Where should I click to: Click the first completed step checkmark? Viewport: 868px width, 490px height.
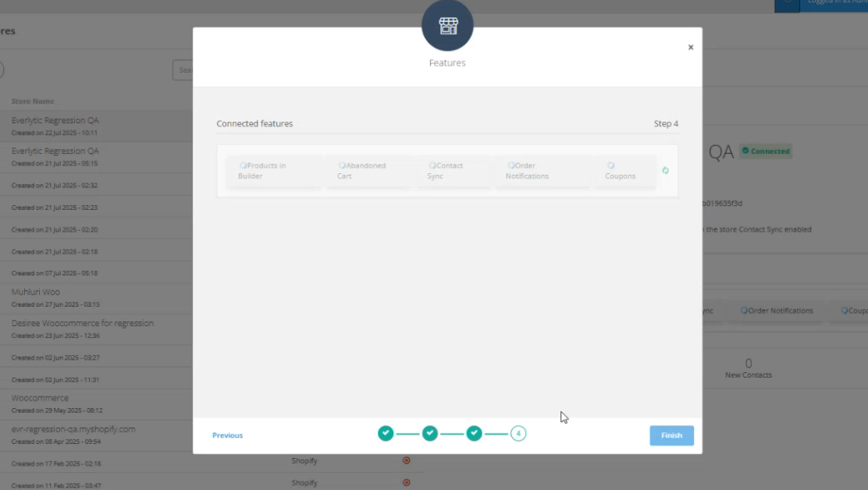click(x=386, y=434)
